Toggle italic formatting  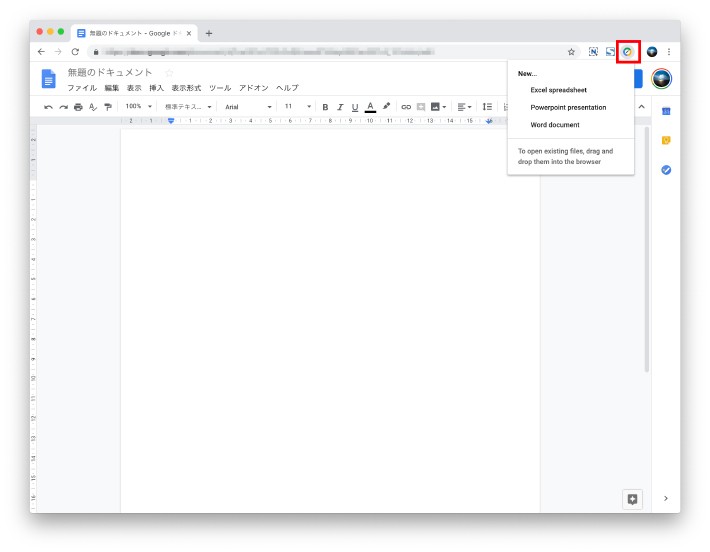point(340,107)
